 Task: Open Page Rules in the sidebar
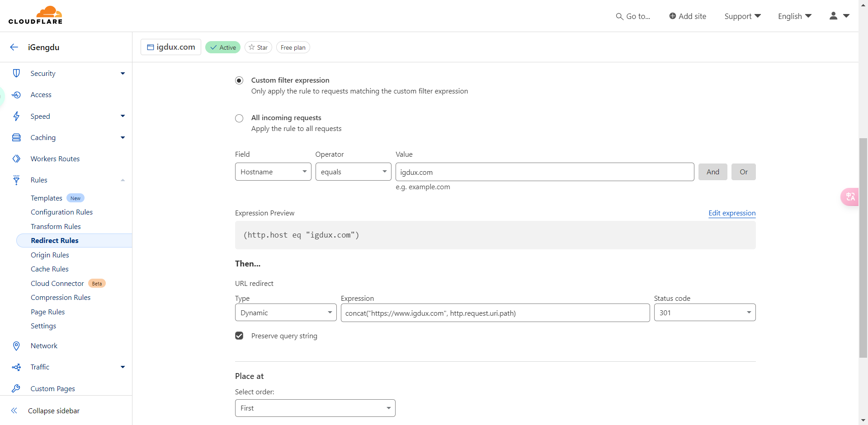click(47, 312)
